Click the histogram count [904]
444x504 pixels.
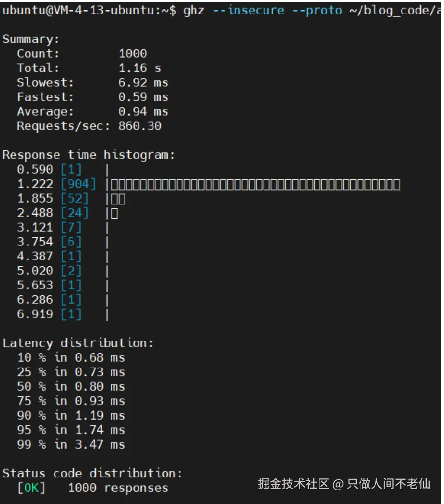[79, 184]
